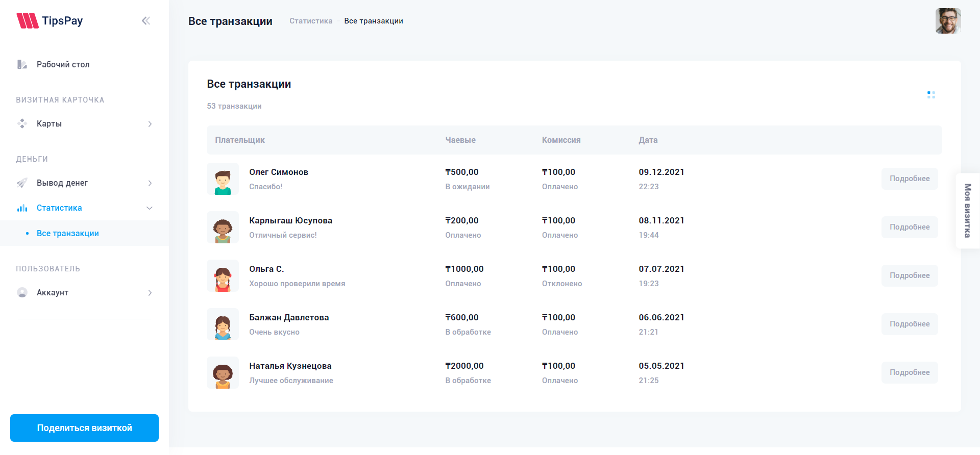Viewport: 980px width, 455px height.
Task: Click the В ожидании tip status
Action: click(x=468, y=187)
